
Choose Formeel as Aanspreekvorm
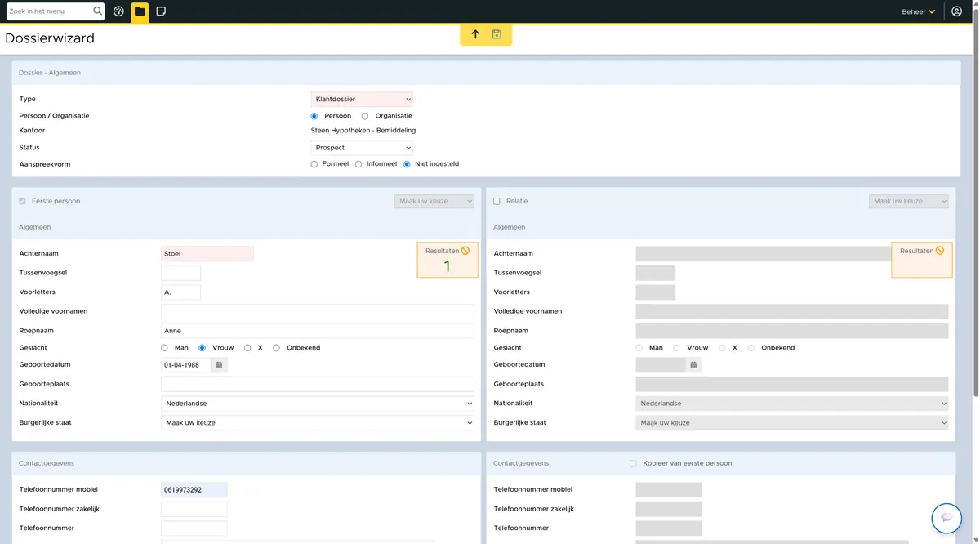click(314, 164)
